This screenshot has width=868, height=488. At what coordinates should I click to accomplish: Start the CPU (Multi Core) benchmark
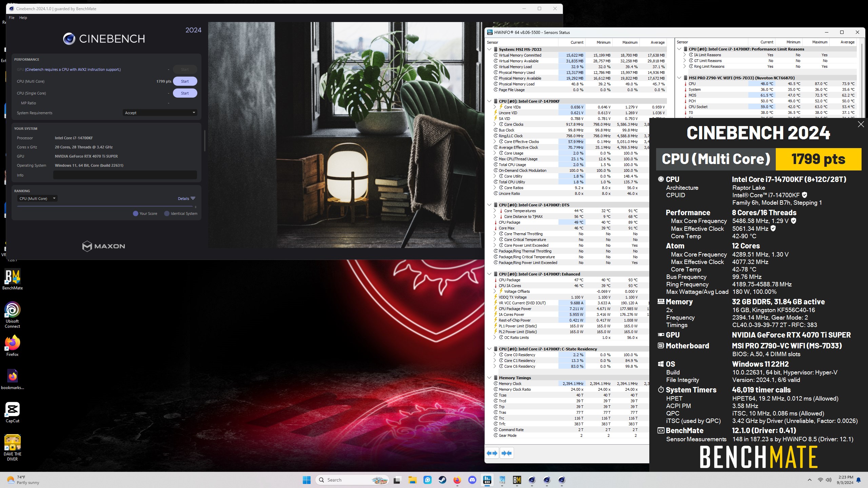[x=185, y=81]
